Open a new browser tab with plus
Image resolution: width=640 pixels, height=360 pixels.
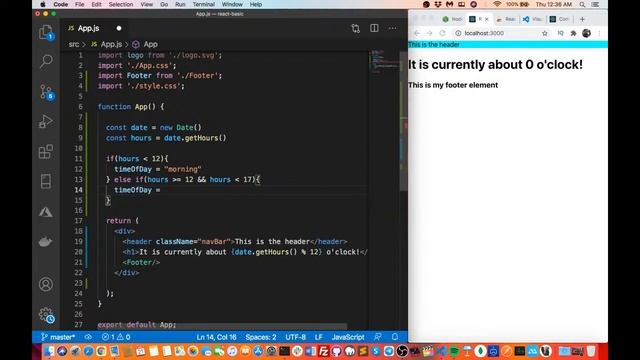582,19
